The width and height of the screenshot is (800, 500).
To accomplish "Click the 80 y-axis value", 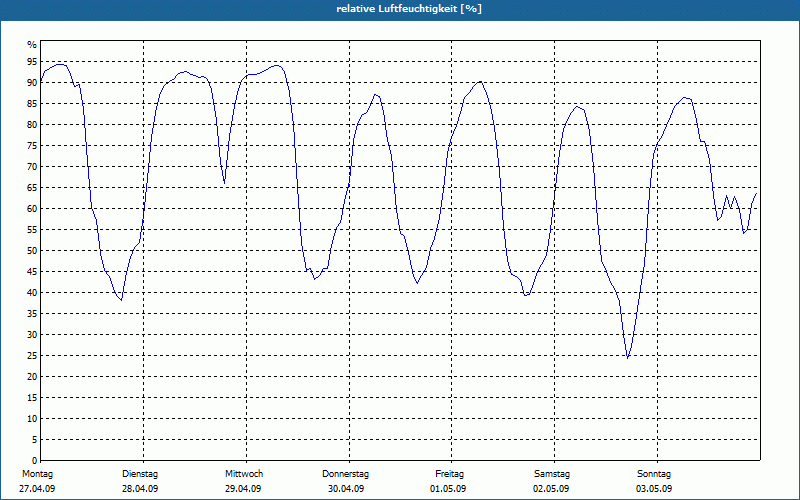I will point(32,124).
